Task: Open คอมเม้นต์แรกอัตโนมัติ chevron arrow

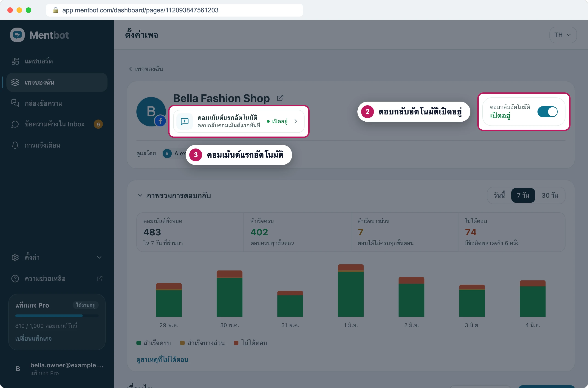Action: click(296, 121)
